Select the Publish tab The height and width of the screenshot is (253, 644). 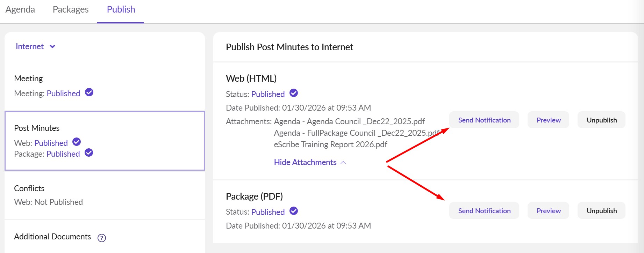point(121,9)
